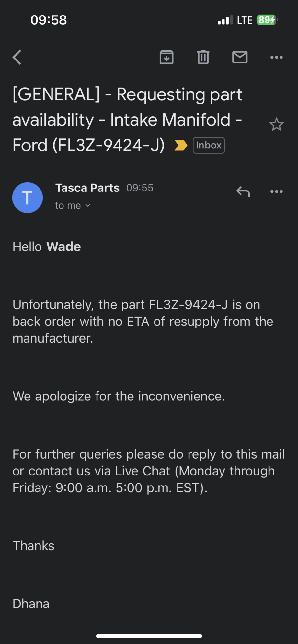Tap the Important marker next to the subject
Image resolution: width=298 pixels, height=644 pixels.
click(181, 145)
